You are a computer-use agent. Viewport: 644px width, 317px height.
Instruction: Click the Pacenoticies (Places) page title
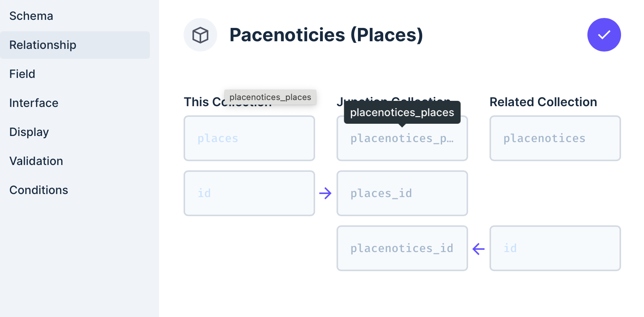[x=327, y=35]
